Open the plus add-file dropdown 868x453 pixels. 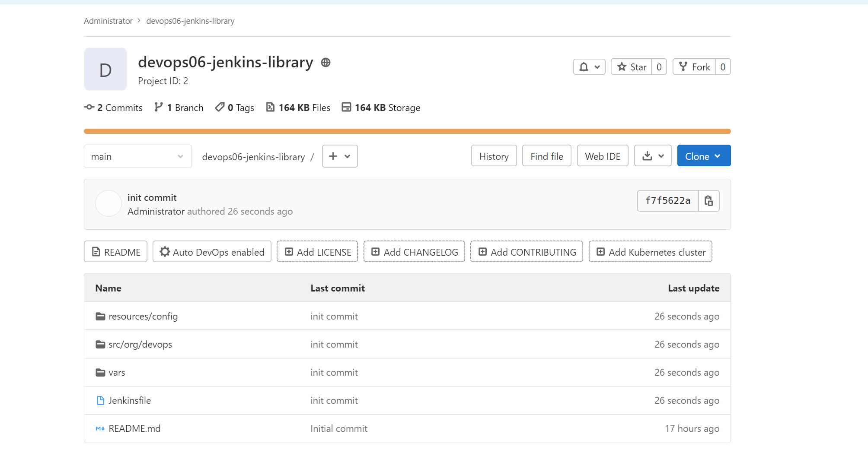pos(340,156)
